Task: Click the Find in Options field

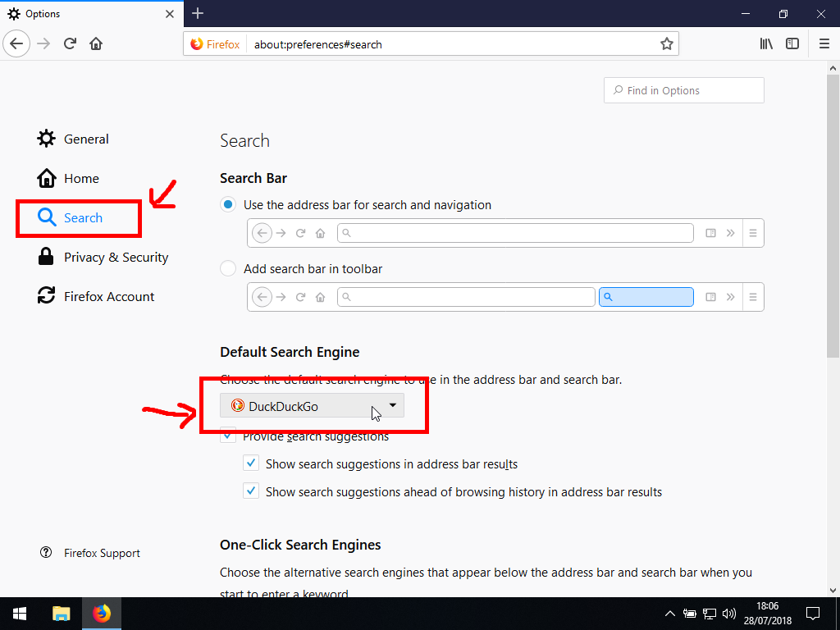Action: (x=683, y=90)
